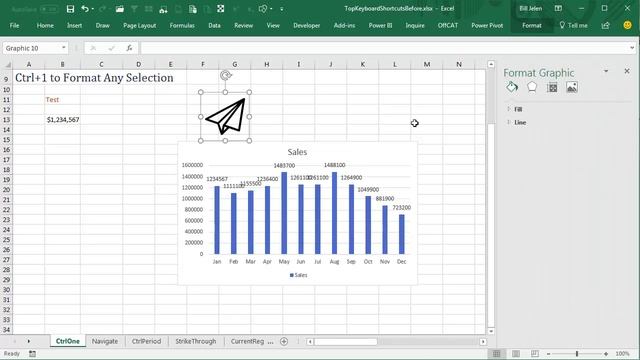The width and height of the screenshot is (640, 360).
Task: Click inside the formula bar
Action: tap(384, 48)
